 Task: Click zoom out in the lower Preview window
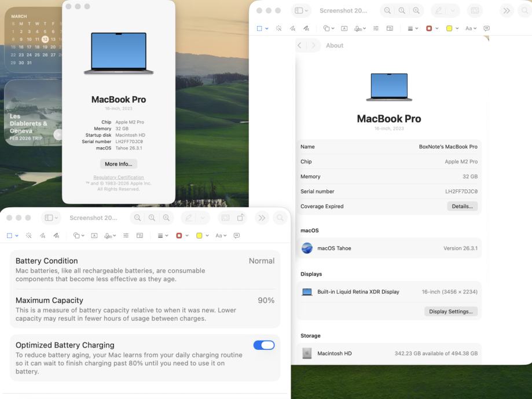[137, 218]
